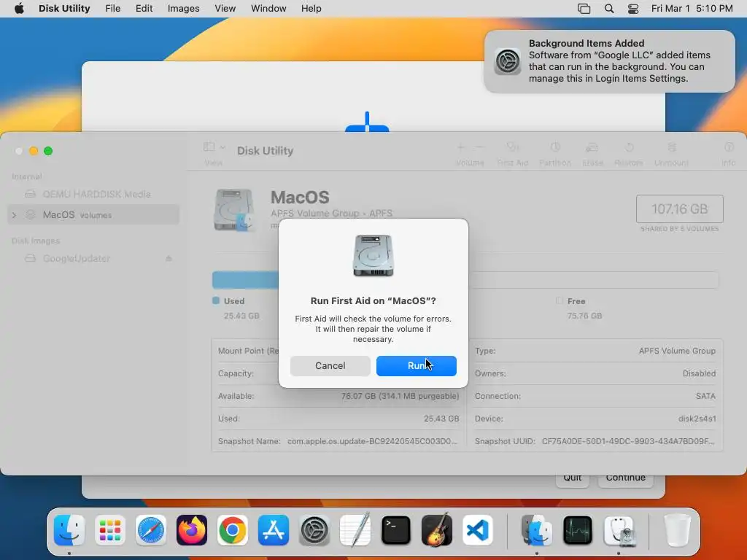Click the green zoom window button
Image resolution: width=747 pixels, height=560 pixels.
click(x=48, y=151)
